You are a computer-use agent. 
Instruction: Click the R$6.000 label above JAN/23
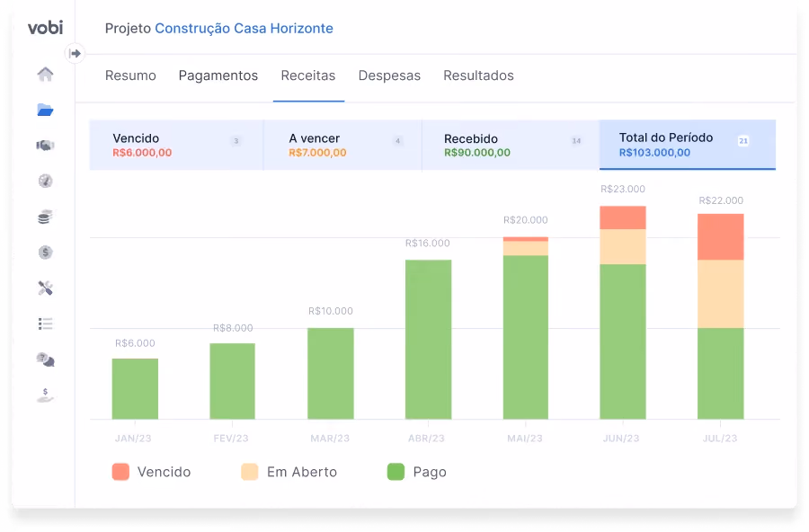point(135,343)
